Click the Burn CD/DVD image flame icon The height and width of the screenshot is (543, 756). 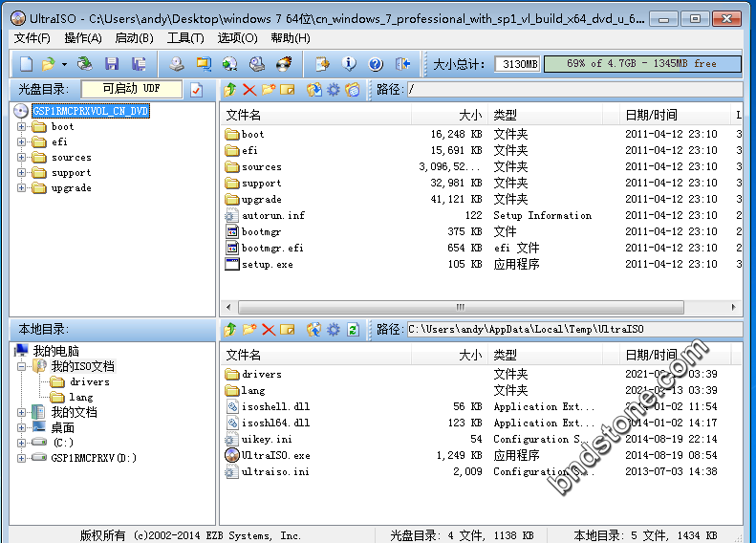point(284,64)
